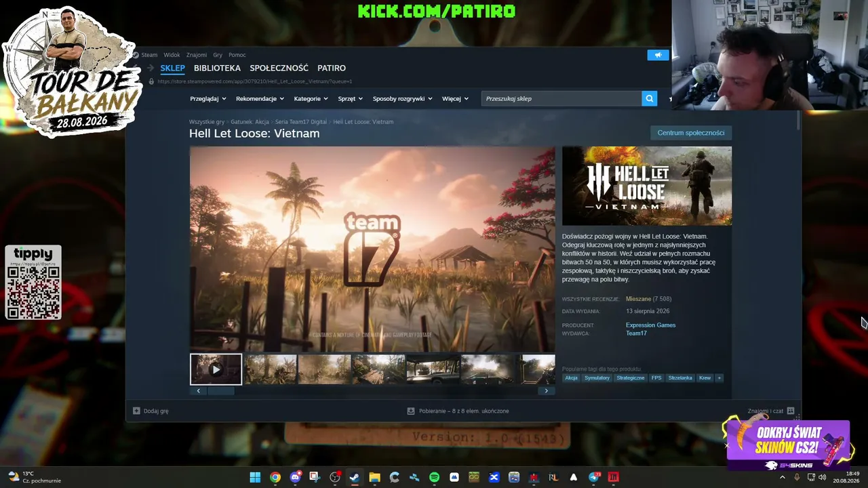Open the volume control in system tray

(823, 477)
